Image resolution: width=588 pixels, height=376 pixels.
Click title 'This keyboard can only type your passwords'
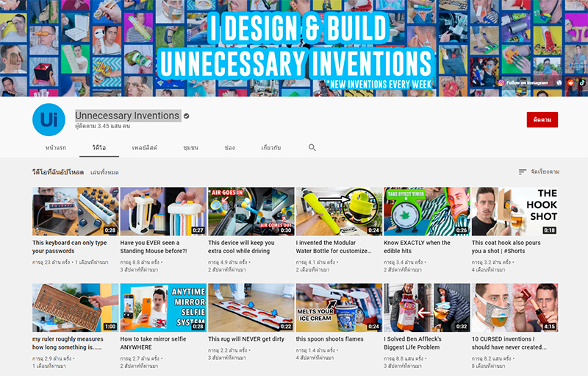(x=69, y=247)
